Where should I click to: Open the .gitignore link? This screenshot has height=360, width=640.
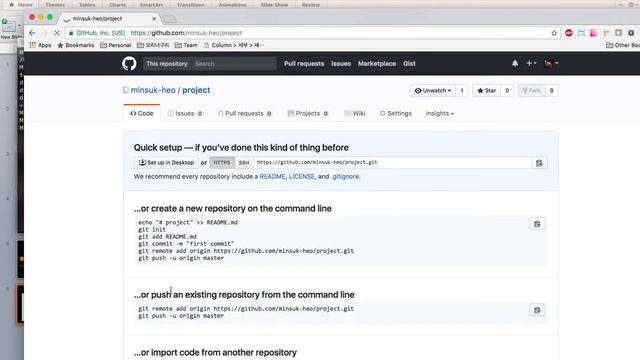345,176
